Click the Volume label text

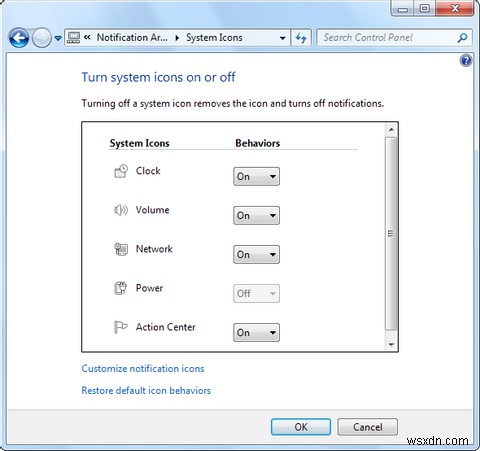[152, 210]
